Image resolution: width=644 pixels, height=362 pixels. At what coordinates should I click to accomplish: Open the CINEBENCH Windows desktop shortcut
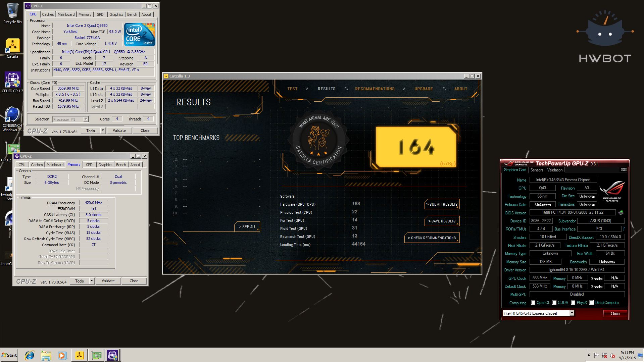[12, 119]
